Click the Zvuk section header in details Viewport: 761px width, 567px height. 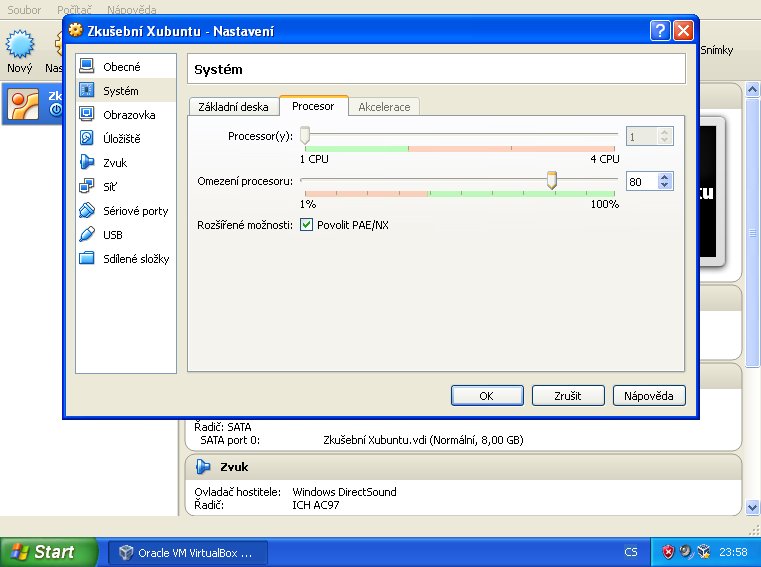[x=463, y=467]
